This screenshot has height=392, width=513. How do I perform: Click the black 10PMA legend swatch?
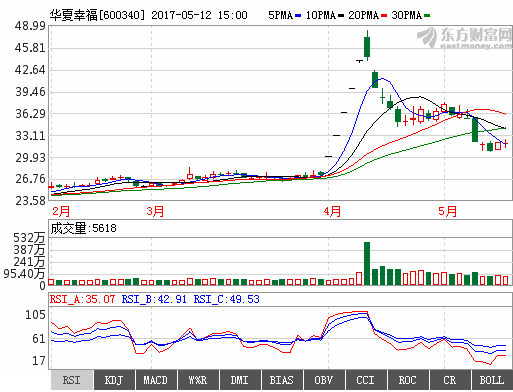[341, 15]
